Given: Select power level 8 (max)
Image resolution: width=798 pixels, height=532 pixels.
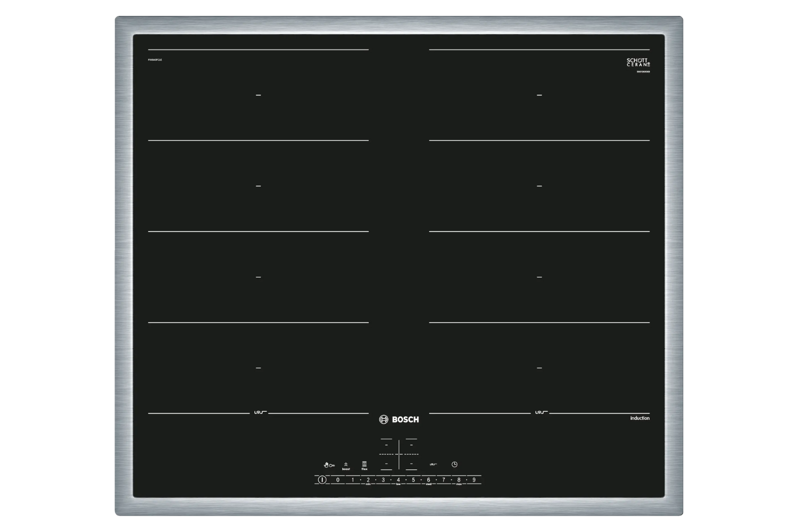Looking at the screenshot, I should click(x=459, y=480).
